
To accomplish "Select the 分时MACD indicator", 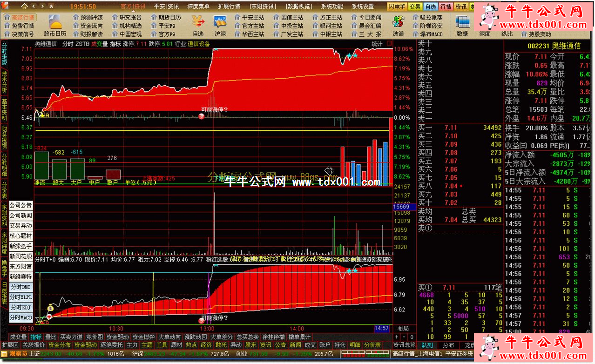I will click(21, 318).
